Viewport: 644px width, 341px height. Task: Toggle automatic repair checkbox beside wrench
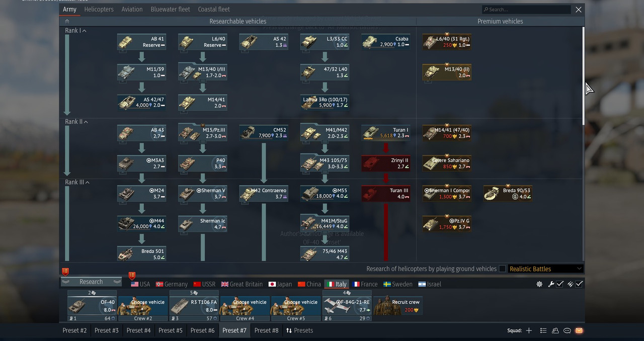560,284
